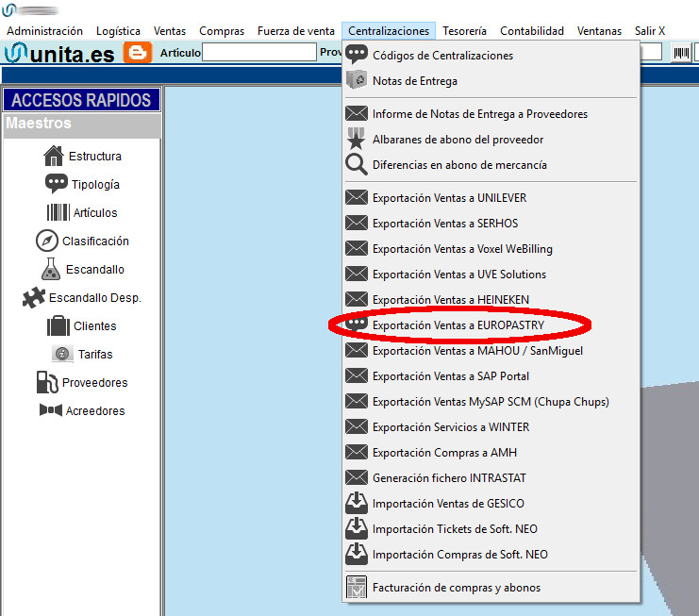This screenshot has height=616, width=699.
Task: Click the ACCESOS RAPIDOS panel title
Action: (81, 100)
